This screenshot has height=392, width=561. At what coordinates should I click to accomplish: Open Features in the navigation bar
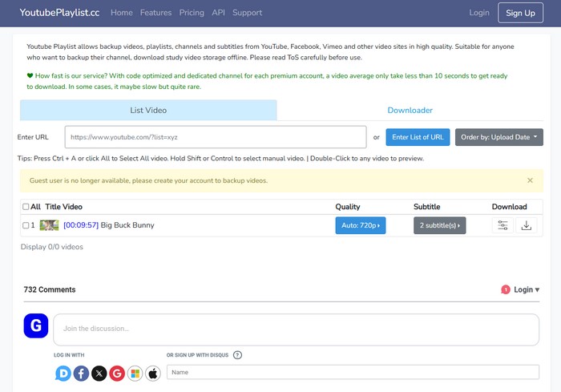click(x=155, y=13)
